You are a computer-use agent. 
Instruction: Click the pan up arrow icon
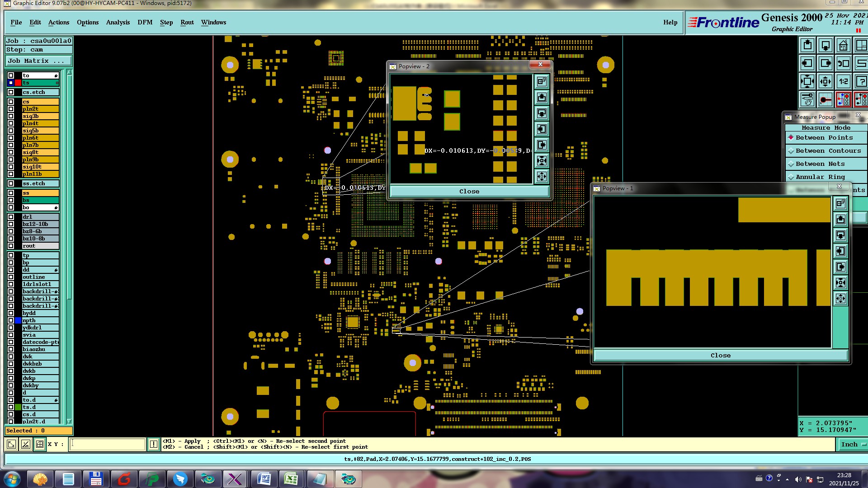[807, 46]
